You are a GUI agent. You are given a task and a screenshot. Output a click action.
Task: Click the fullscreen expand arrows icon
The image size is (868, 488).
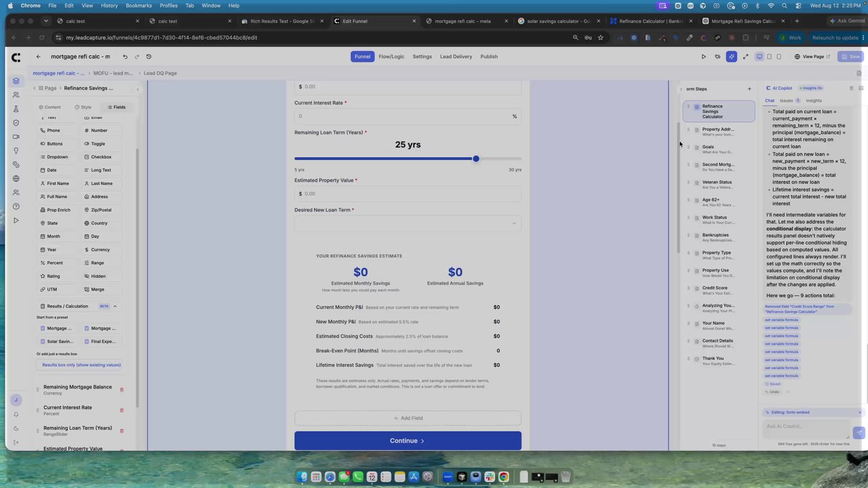[x=745, y=56]
